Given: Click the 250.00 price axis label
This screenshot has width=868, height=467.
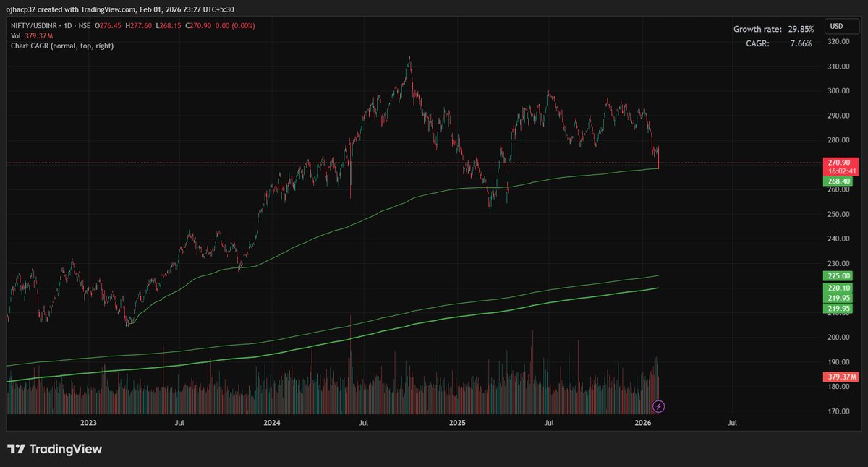Looking at the screenshot, I should point(840,215).
